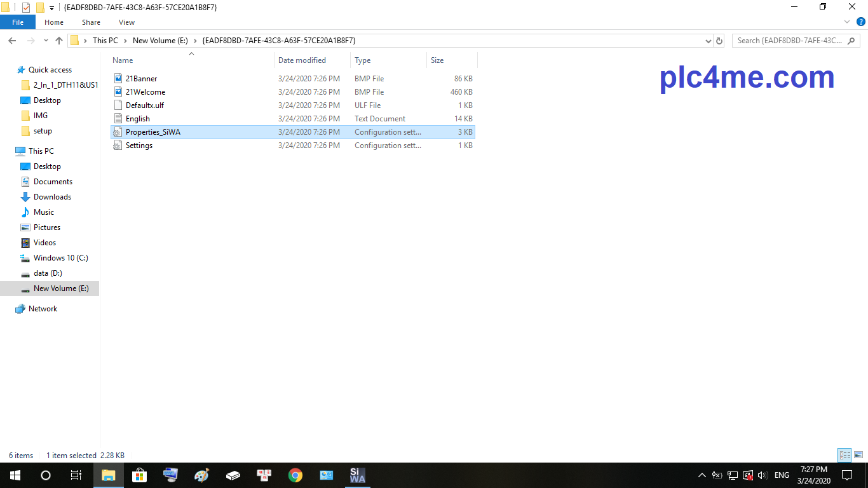Select the 21Welcome bitmap image
The image size is (868, 488).
[147, 91]
